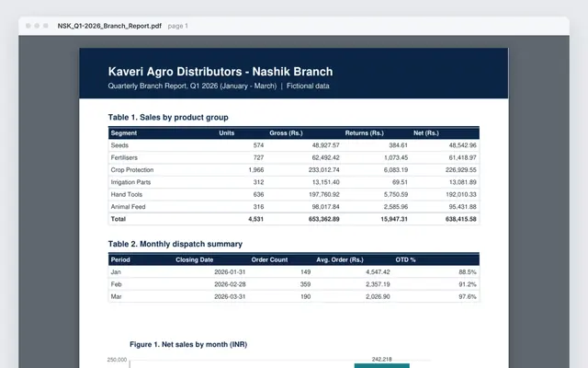Click the Closing Date column header
The width and height of the screenshot is (588, 368).
pyautogui.click(x=194, y=259)
